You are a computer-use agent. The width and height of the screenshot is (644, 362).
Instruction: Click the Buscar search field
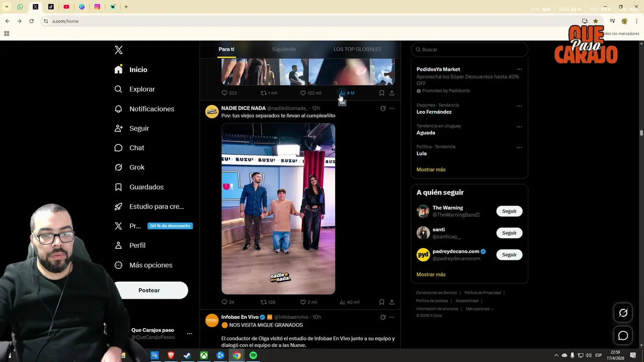coord(469,49)
